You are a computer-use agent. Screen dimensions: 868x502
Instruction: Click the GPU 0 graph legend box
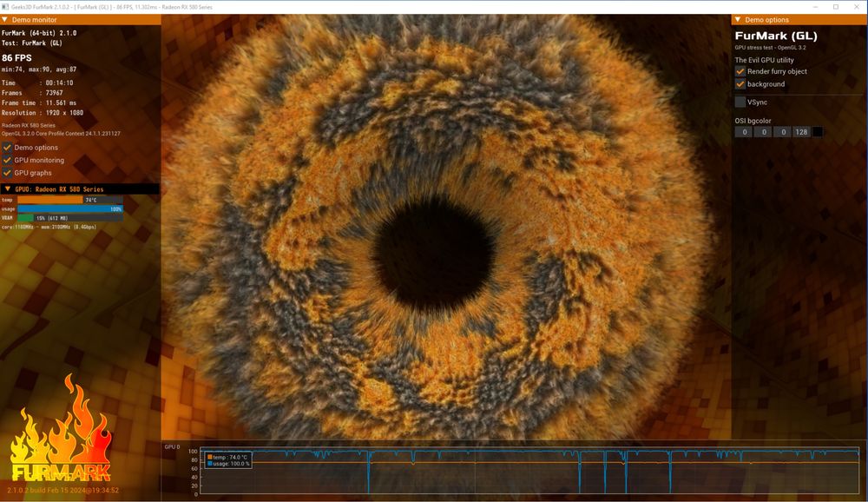228,460
